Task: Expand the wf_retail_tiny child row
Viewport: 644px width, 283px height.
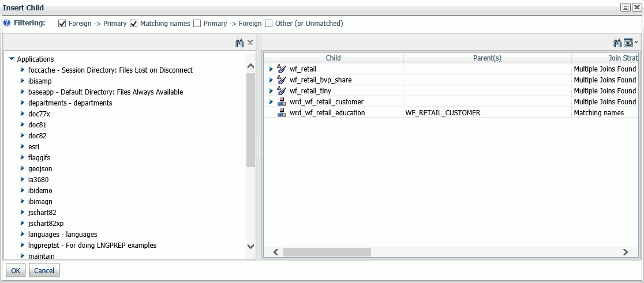Action: (271, 91)
